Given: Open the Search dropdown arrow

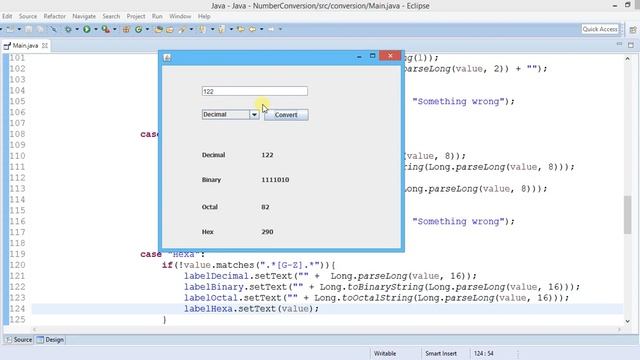Looking at the screenshot, I should (x=191, y=29).
